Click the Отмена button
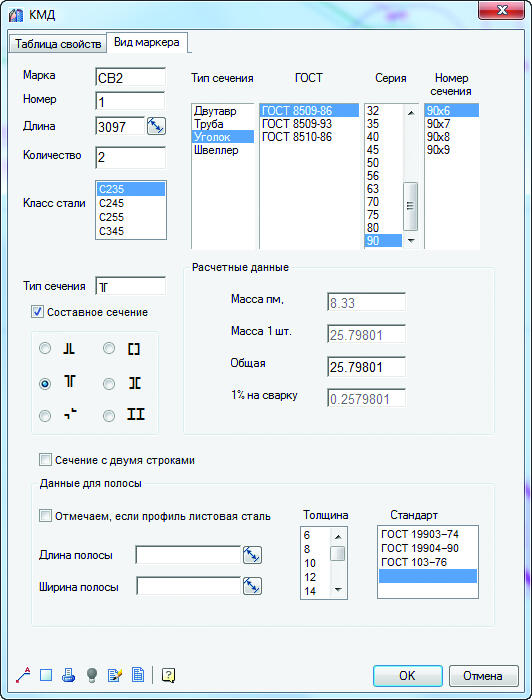The width and height of the screenshot is (532, 700). tap(483, 676)
